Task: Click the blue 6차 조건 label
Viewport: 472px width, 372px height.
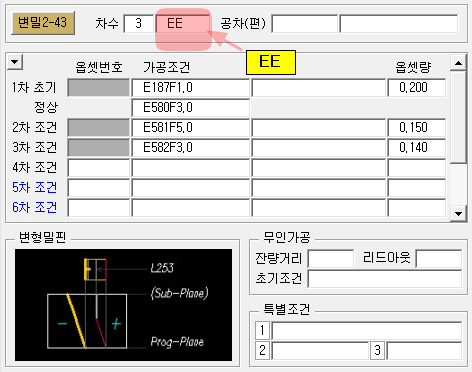Action: (34, 207)
